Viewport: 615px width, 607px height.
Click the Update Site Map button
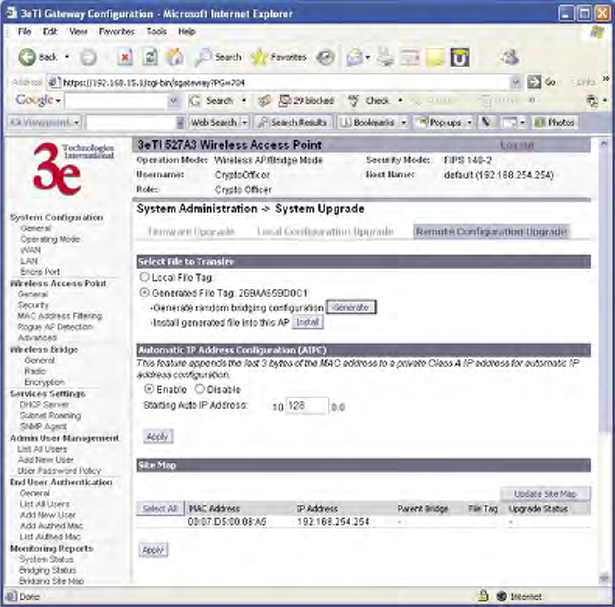coord(545,494)
